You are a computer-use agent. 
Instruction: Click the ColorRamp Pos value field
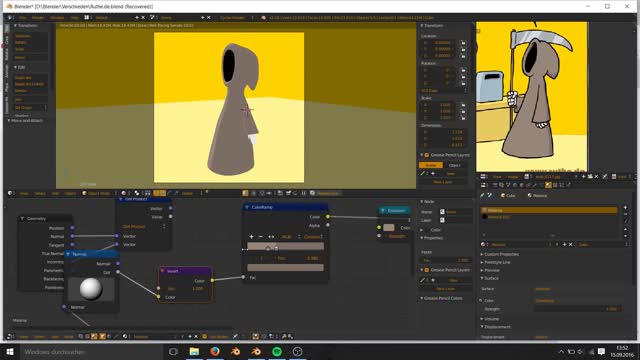point(298,258)
